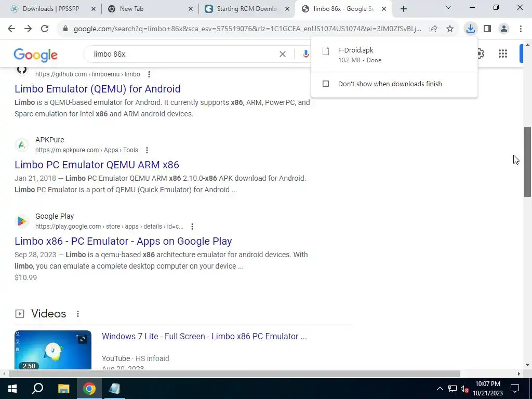Open Windows taskbar search
Screen dimensions: 532x399
[37, 389]
